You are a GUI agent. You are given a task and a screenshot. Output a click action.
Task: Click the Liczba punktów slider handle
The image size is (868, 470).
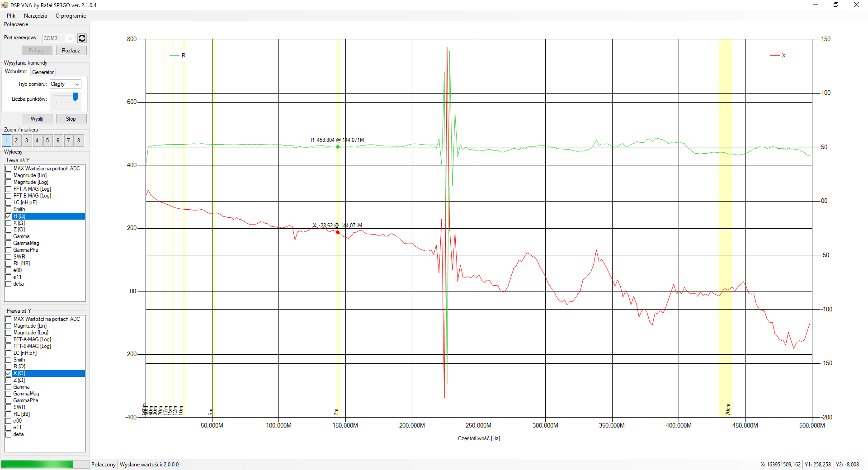75,97
